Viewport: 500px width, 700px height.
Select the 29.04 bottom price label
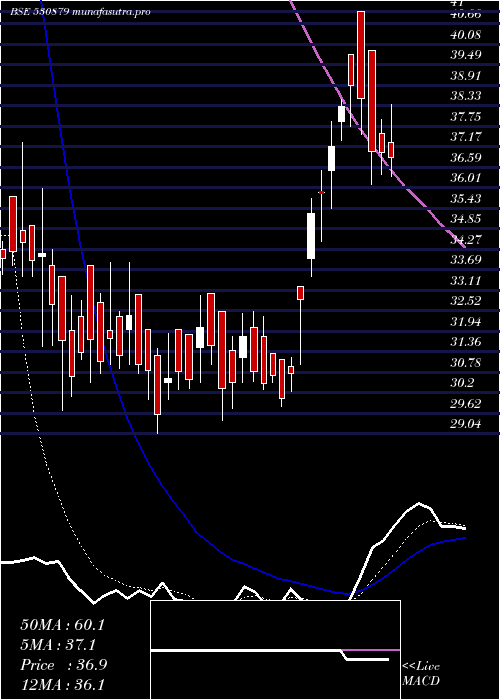(466, 425)
